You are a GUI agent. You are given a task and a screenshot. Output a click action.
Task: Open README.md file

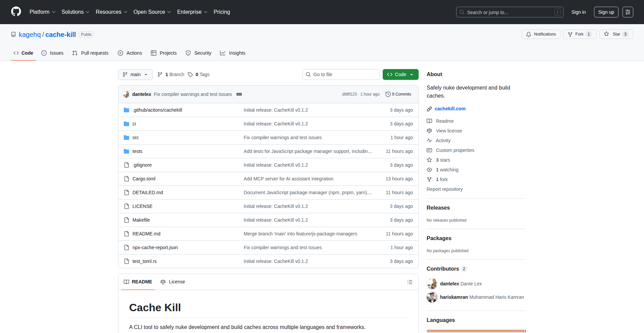point(146,234)
